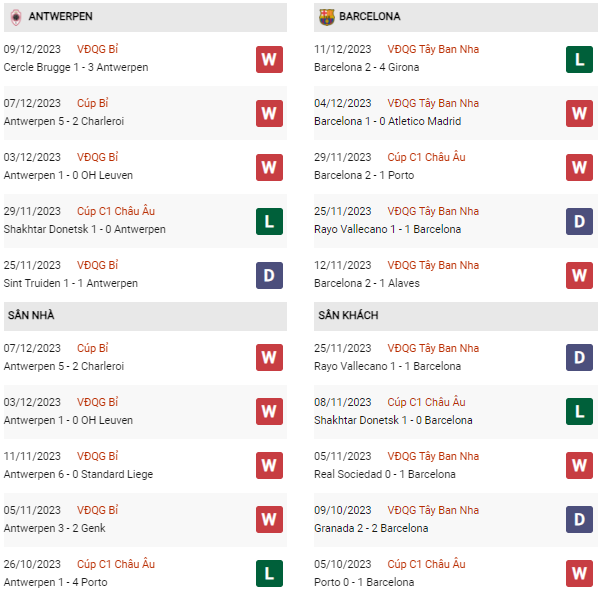Click W badge for Antwerpen 6-0 Standard Liege
This screenshot has height=593, width=600.
(268, 466)
